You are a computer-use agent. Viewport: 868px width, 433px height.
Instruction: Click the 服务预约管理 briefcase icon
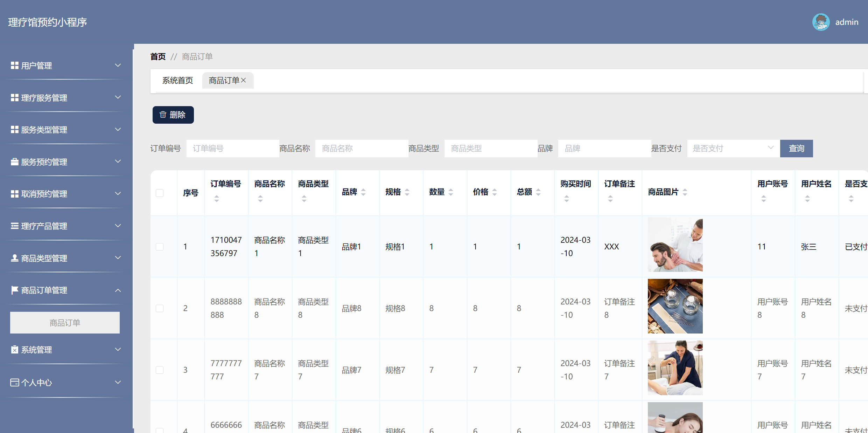pos(14,162)
